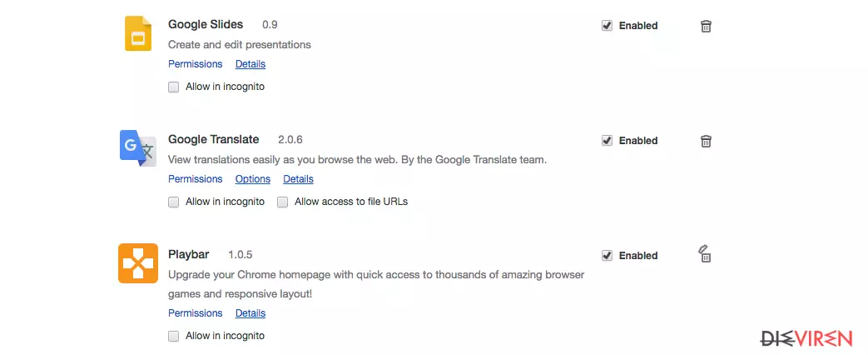Remove Playbar using its trash icon
This screenshot has width=868, height=355.
click(705, 253)
